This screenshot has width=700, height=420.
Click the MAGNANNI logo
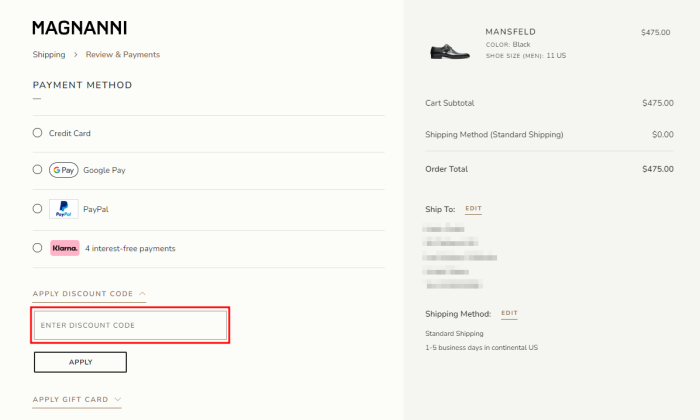pyautogui.click(x=79, y=28)
